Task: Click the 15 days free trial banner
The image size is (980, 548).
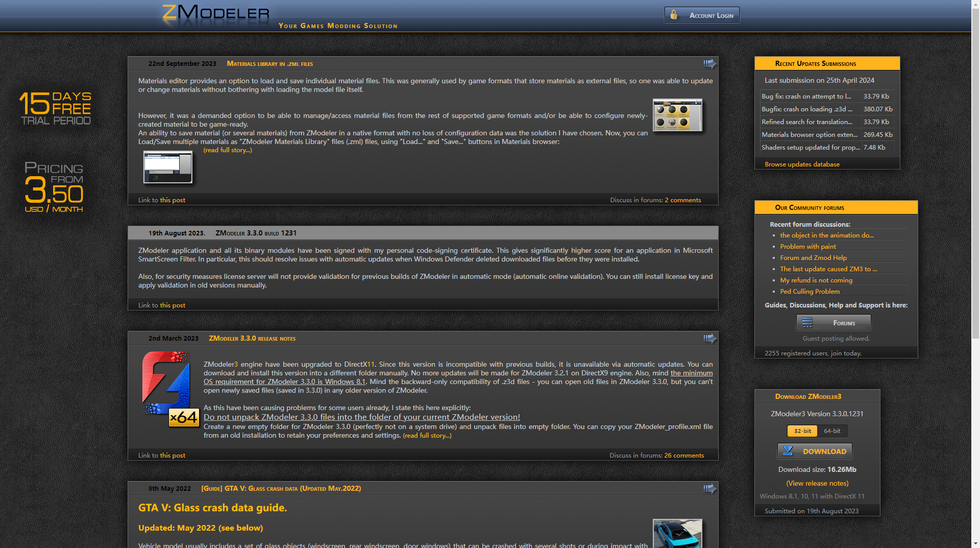Action: (55, 108)
